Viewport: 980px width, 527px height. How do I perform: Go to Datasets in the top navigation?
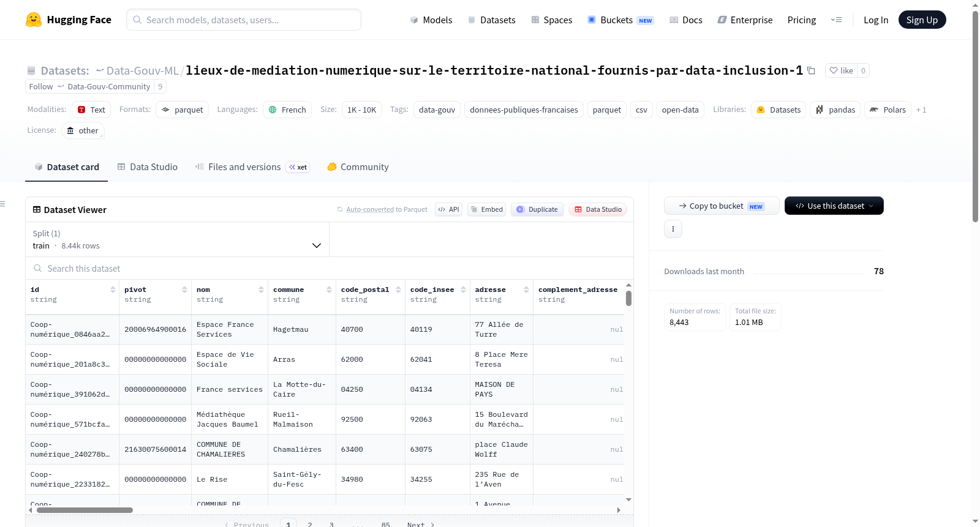pos(491,20)
